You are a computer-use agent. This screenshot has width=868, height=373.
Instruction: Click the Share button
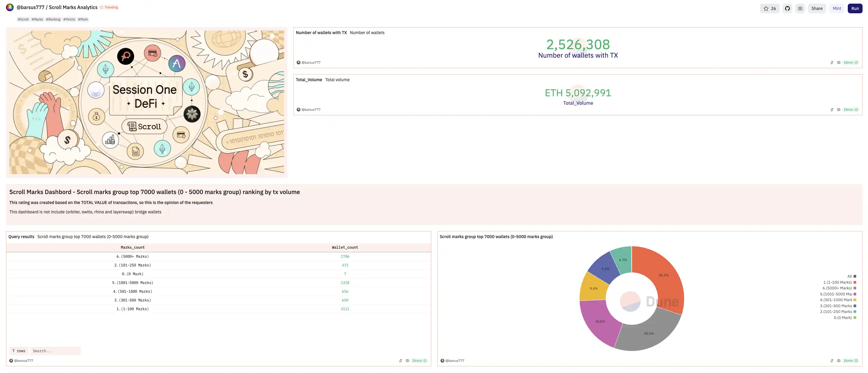pyautogui.click(x=816, y=8)
